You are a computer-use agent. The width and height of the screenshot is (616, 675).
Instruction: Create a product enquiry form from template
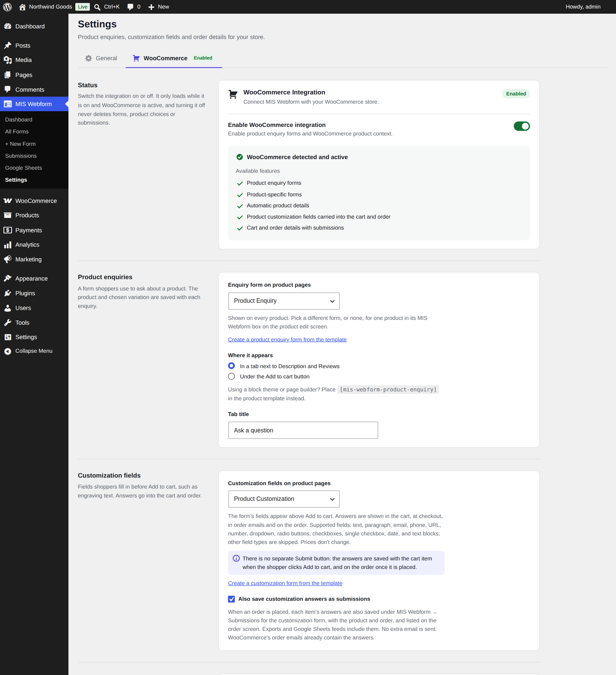287,339
